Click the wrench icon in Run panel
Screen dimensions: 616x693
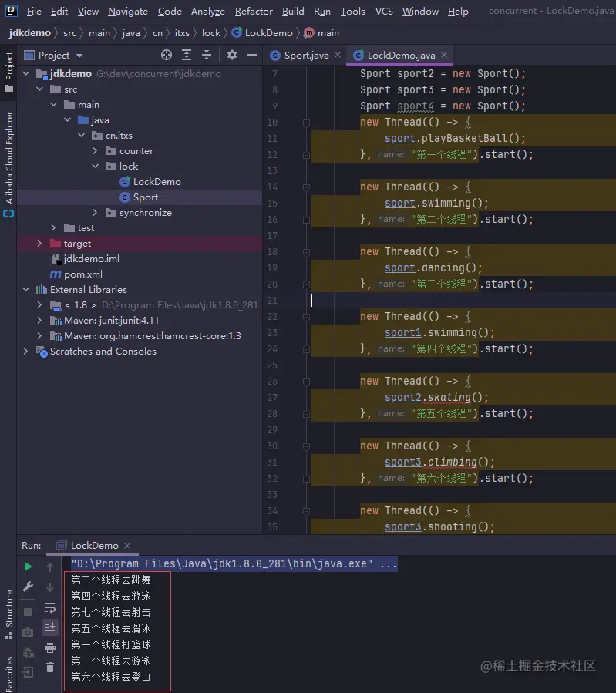tap(28, 587)
